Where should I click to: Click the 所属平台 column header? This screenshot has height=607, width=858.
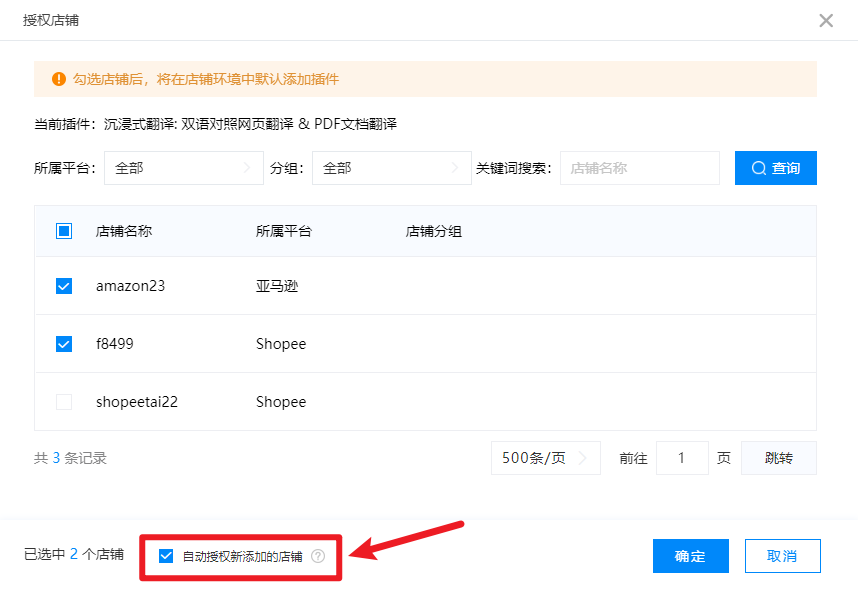(284, 231)
